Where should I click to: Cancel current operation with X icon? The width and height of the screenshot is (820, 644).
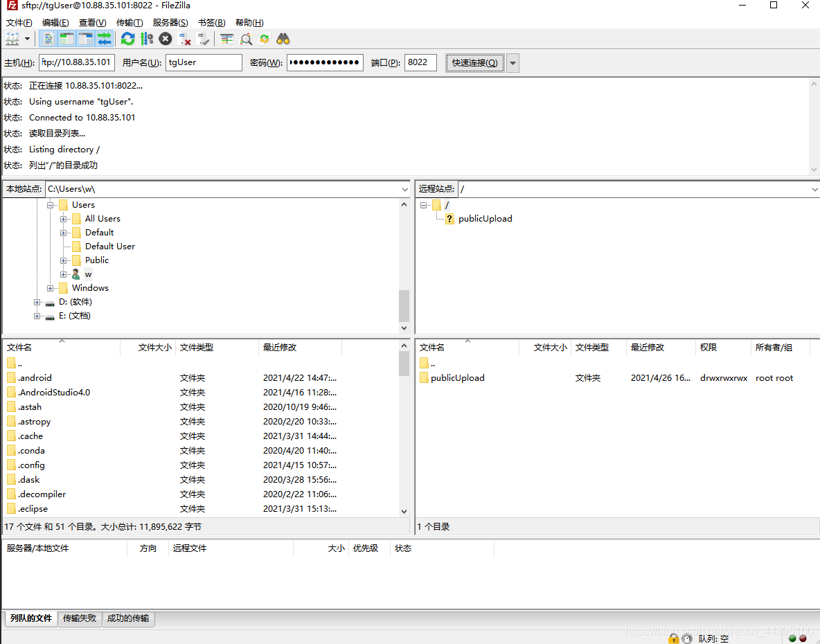(166, 39)
